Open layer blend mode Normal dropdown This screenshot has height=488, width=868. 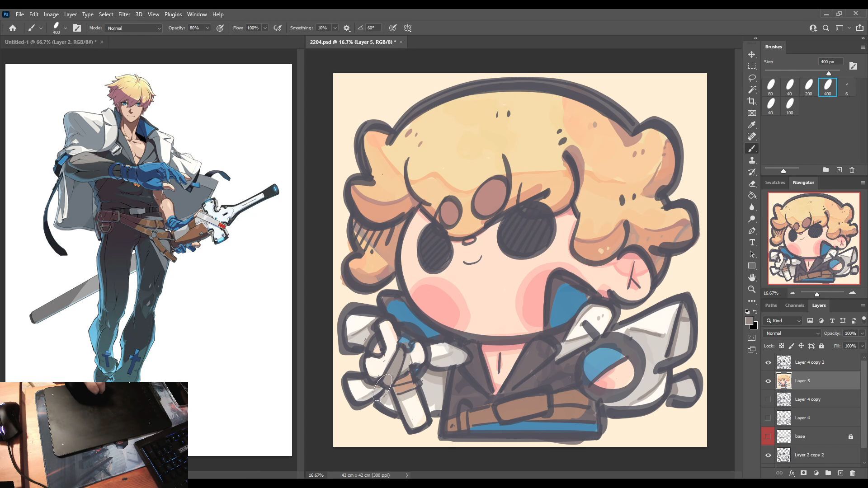792,333
